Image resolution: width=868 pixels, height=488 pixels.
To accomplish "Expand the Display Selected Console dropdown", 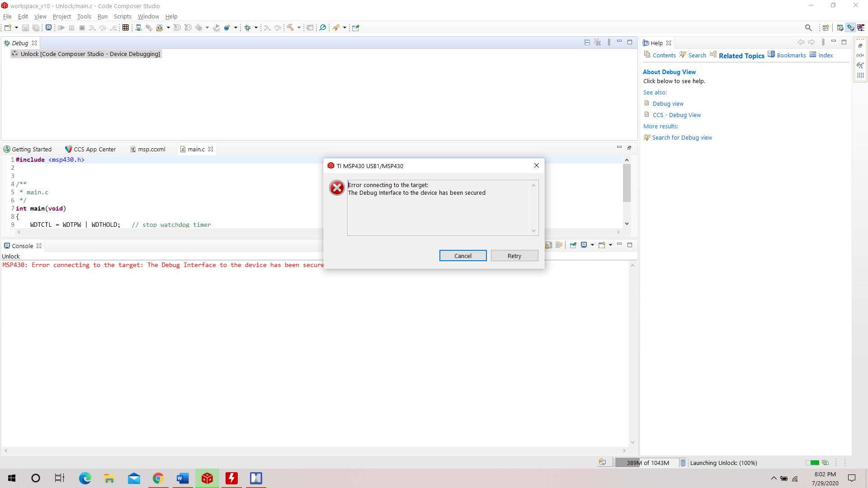I will click(x=592, y=245).
